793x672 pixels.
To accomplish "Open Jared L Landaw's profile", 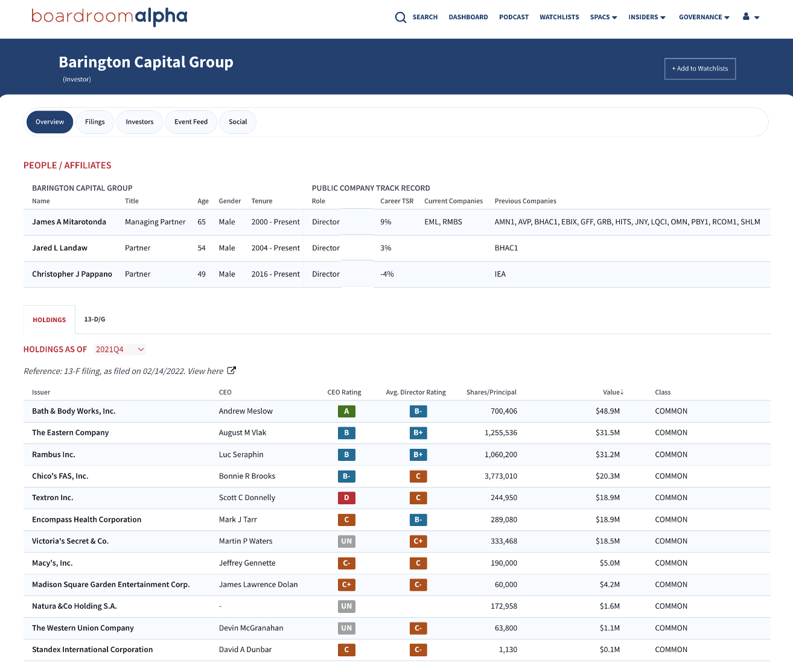I will [60, 248].
